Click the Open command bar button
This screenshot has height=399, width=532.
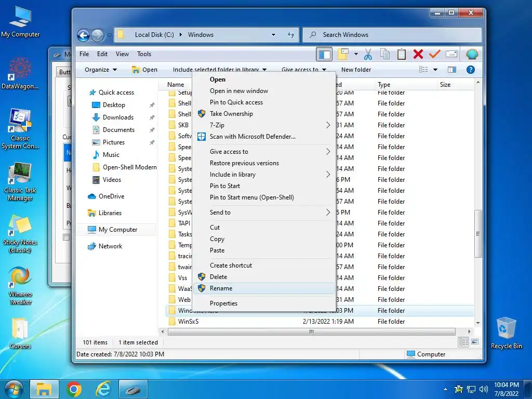pos(145,70)
